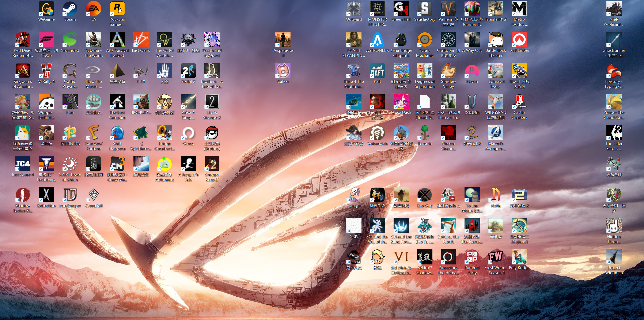The image size is (644, 320).
Task: Click the Just Cause 4 icon
Action: click(x=23, y=164)
